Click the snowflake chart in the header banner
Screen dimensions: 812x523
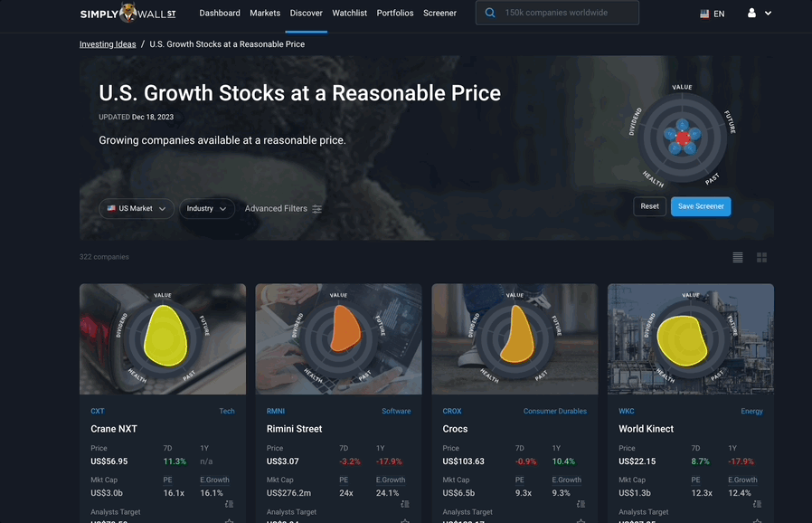click(682, 138)
